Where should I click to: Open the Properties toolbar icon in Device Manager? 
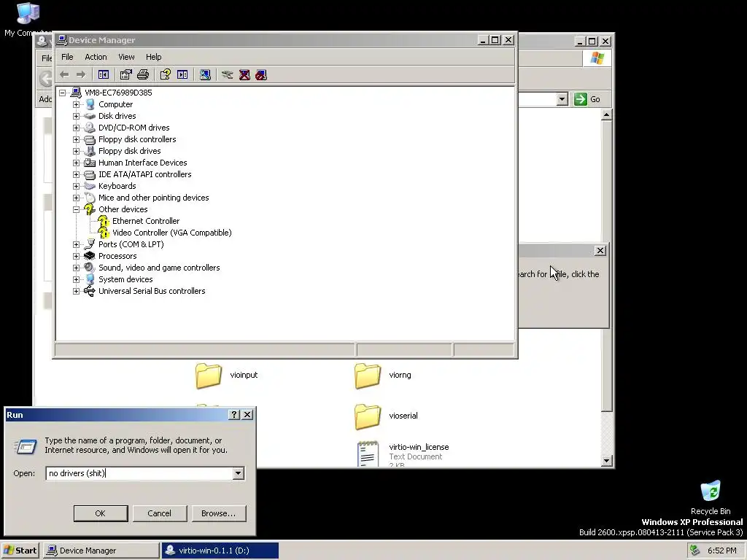pyautogui.click(x=125, y=75)
